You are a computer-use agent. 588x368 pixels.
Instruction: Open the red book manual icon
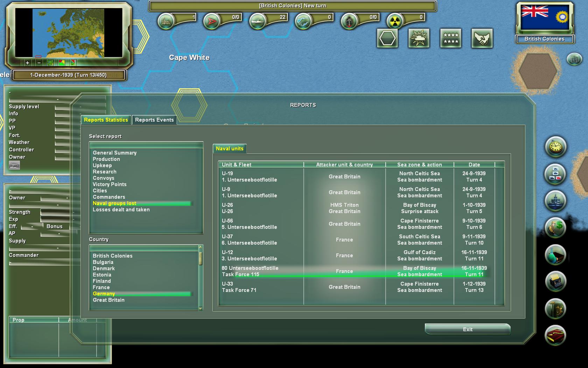click(x=555, y=335)
